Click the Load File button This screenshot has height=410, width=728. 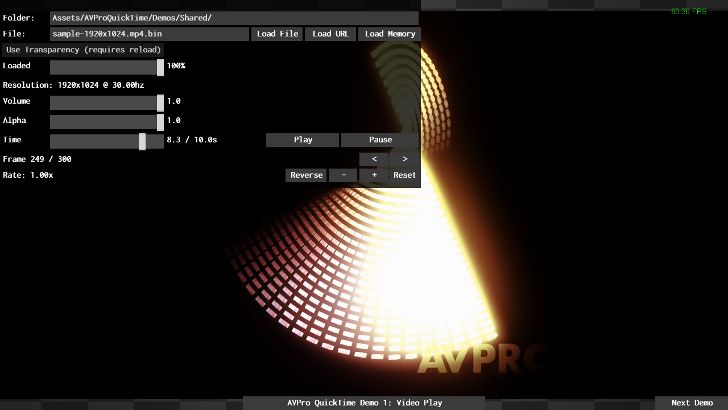coord(277,34)
